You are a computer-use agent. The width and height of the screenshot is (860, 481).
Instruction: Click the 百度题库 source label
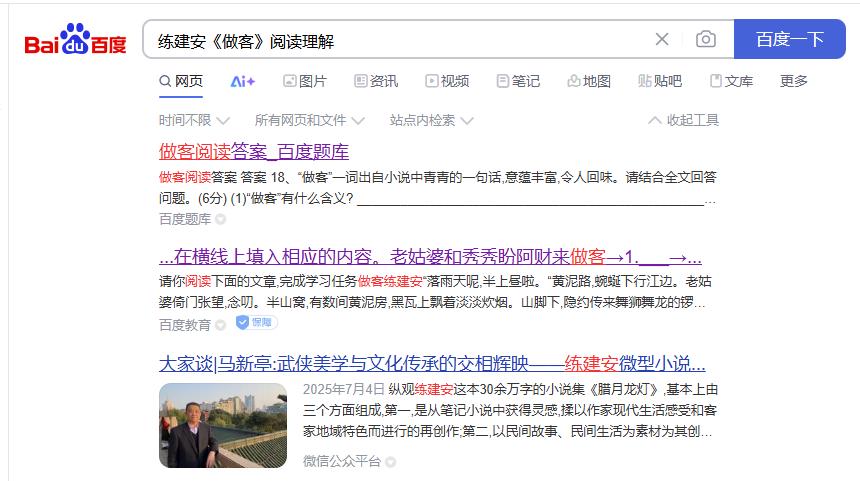(185, 219)
